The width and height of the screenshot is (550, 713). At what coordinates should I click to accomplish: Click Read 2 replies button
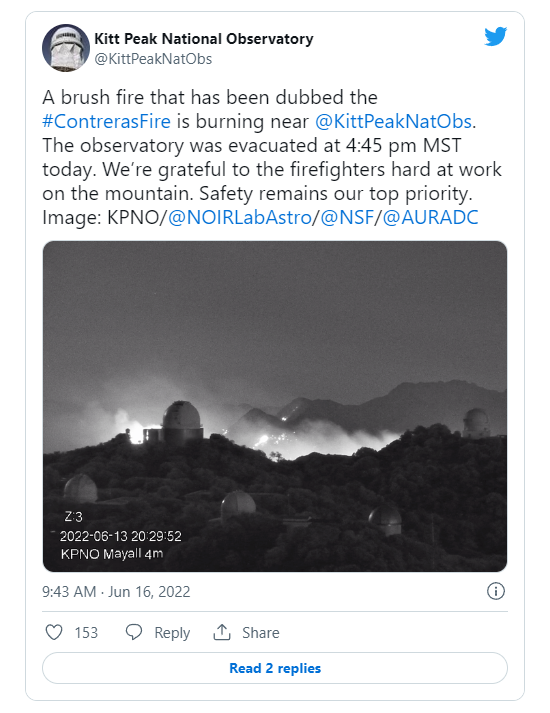(275, 668)
